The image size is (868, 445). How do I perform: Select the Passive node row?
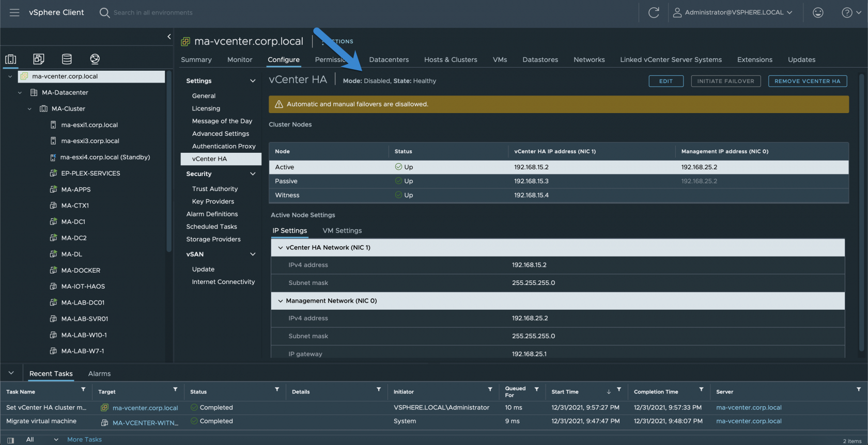(x=559, y=181)
